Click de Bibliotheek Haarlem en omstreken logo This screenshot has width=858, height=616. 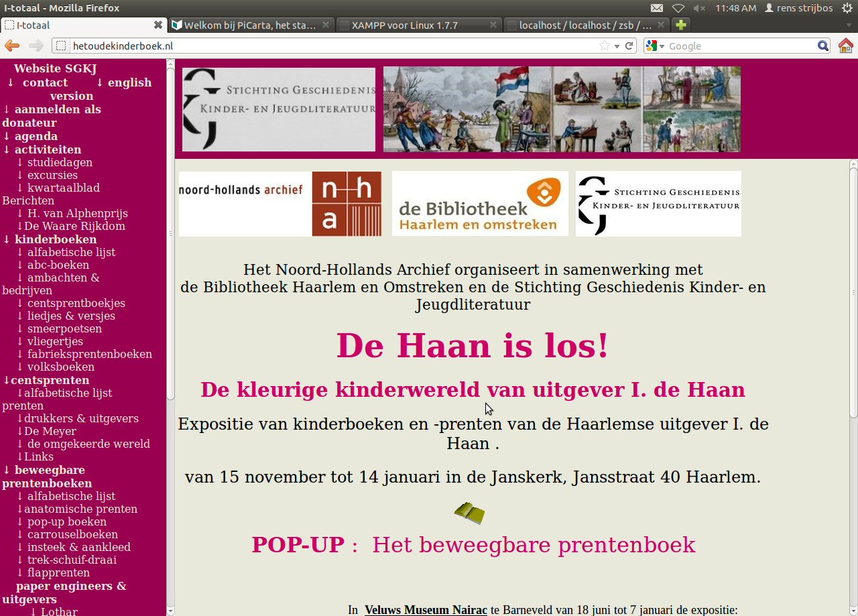480,204
